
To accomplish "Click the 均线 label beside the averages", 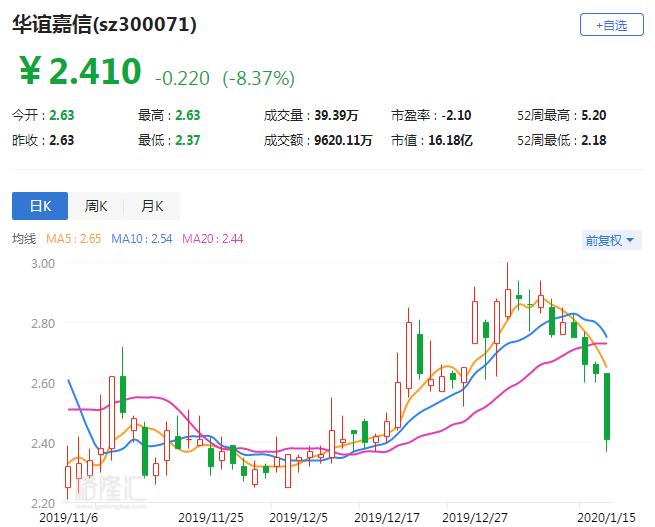I will pyautogui.click(x=24, y=239).
